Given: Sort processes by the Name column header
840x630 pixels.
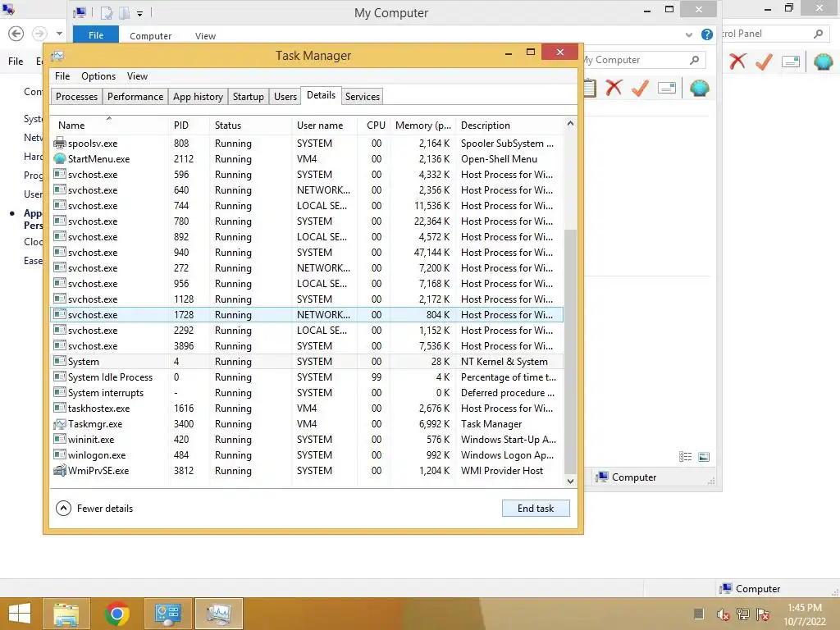Looking at the screenshot, I should pyautogui.click(x=110, y=125).
